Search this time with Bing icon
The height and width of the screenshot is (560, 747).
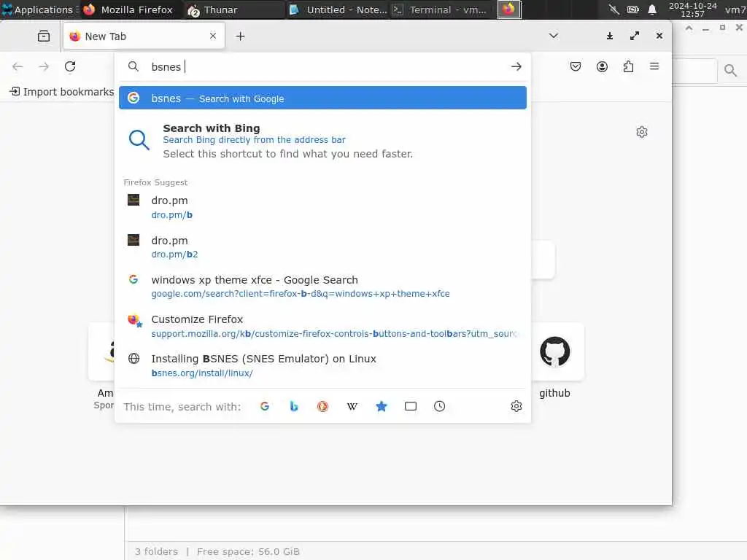[294, 406]
